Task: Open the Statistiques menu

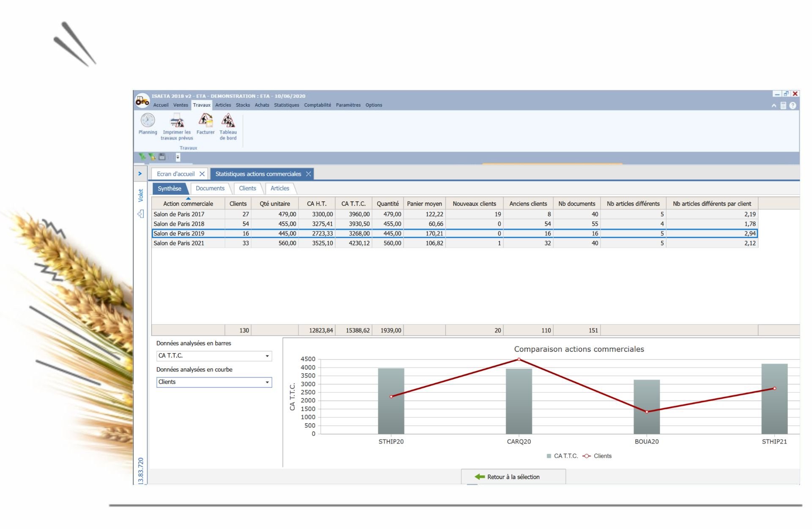Action: point(286,105)
